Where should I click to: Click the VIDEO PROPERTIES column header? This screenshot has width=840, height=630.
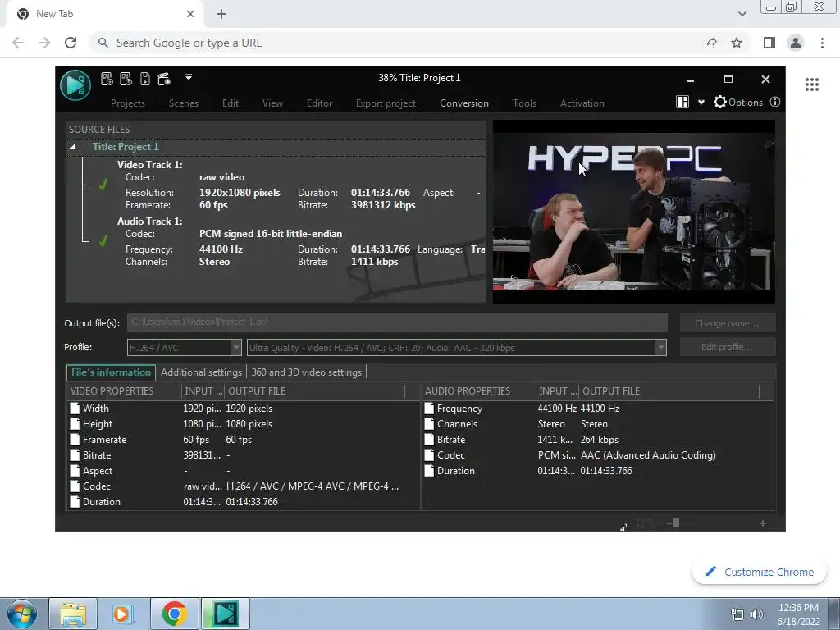[x=124, y=391]
